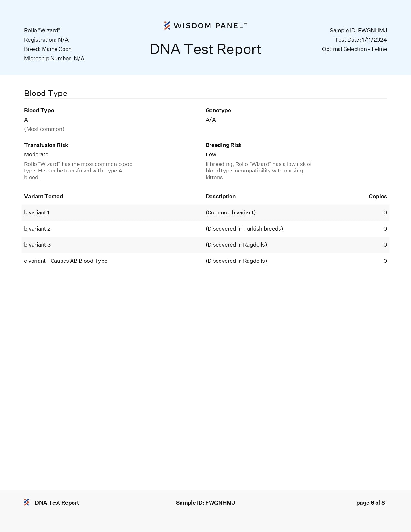Screen dimensions: 411x532
Task: Click the Low breeding risk value
Action: click(211, 154)
